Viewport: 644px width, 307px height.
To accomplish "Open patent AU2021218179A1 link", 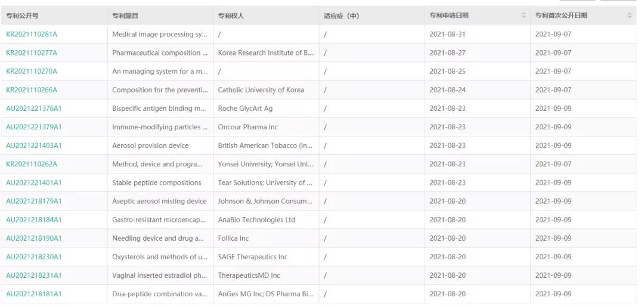I will pos(34,201).
